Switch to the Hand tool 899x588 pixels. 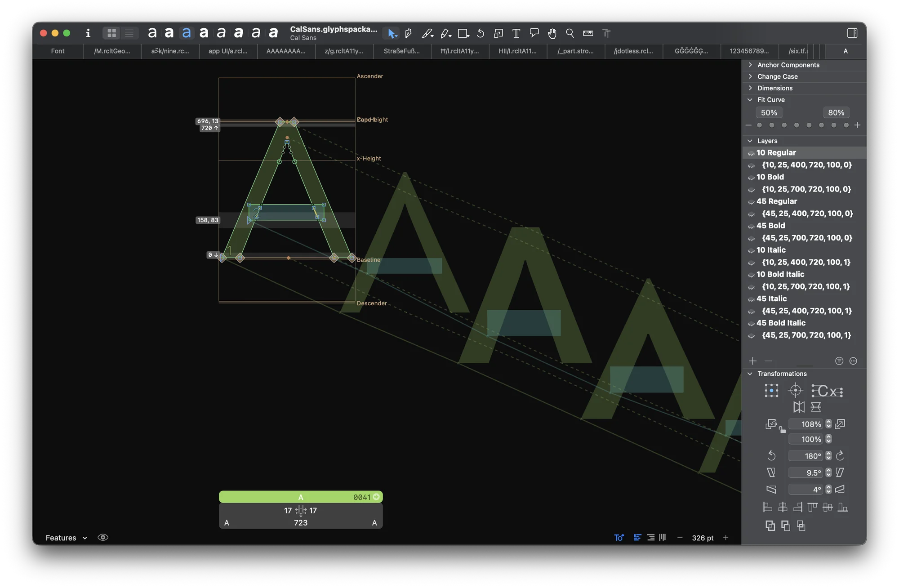(x=552, y=33)
